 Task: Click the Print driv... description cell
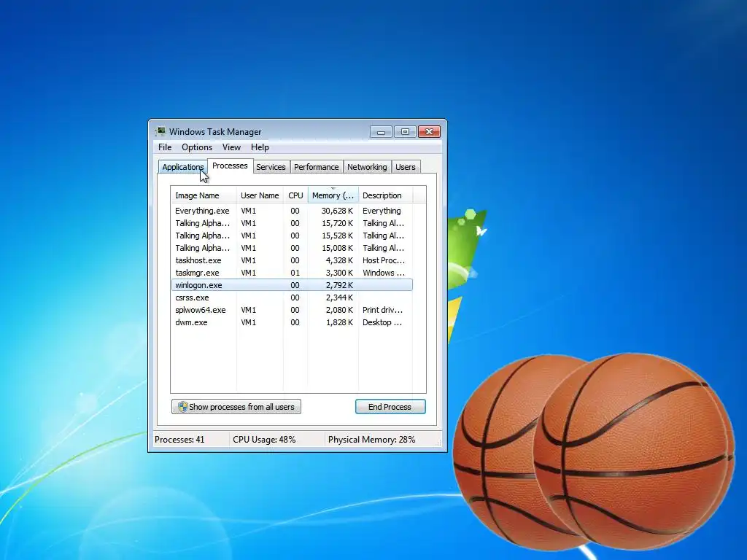coord(382,309)
